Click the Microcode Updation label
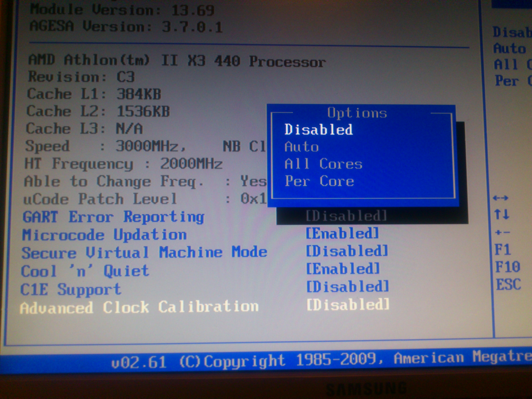 [104, 235]
